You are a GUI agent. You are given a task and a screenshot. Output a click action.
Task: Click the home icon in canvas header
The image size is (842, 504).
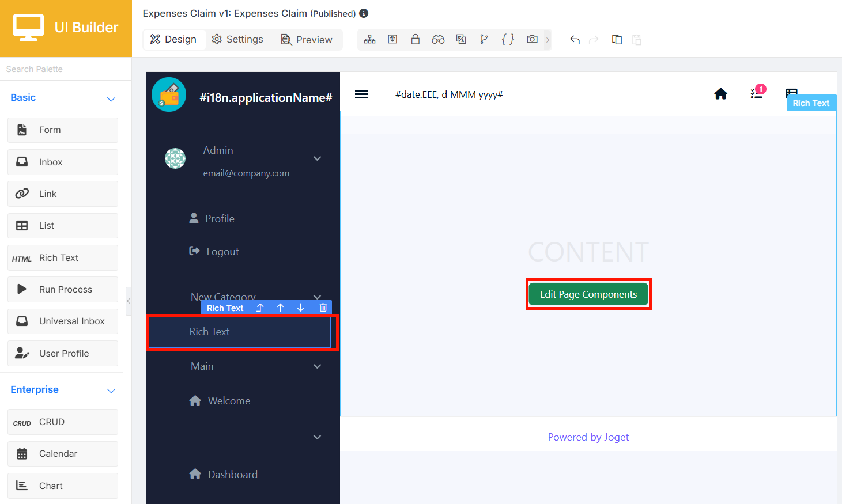720,94
